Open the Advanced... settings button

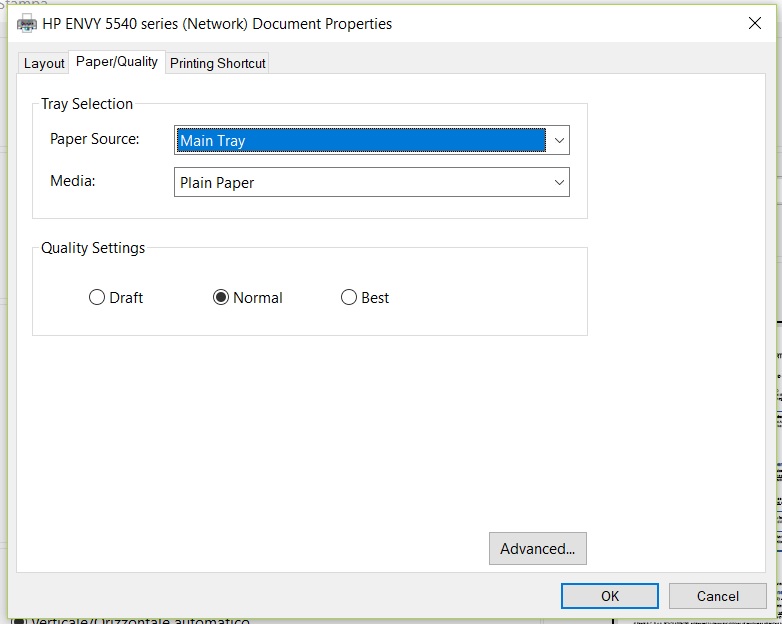coord(537,548)
